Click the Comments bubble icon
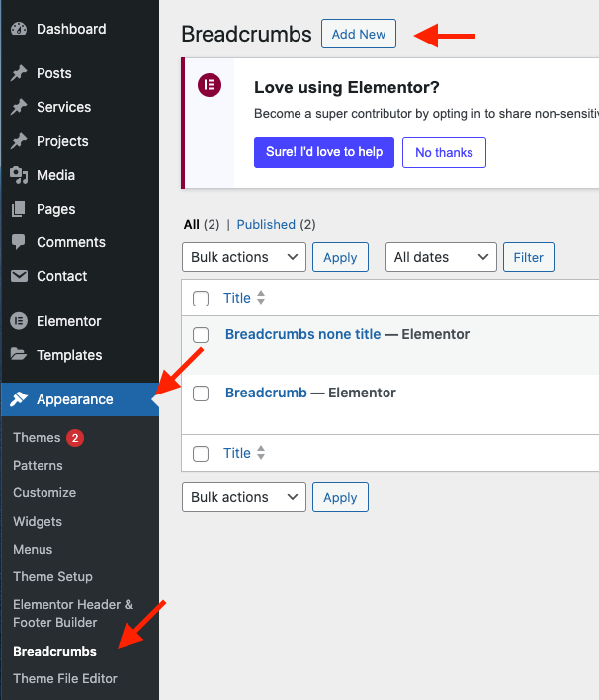The width and height of the screenshot is (599, 700). click(x=19, y=242)
